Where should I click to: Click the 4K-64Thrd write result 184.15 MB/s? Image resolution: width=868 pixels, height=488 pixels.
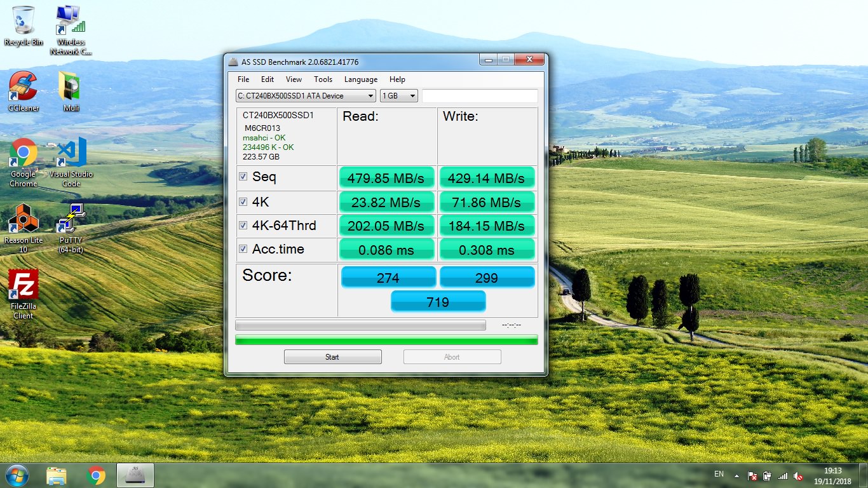point(487,226)
